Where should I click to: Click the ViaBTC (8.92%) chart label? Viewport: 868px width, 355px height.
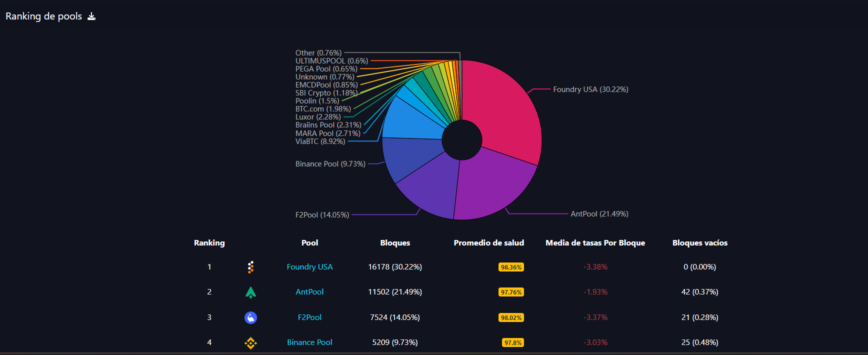coord(320,141)
